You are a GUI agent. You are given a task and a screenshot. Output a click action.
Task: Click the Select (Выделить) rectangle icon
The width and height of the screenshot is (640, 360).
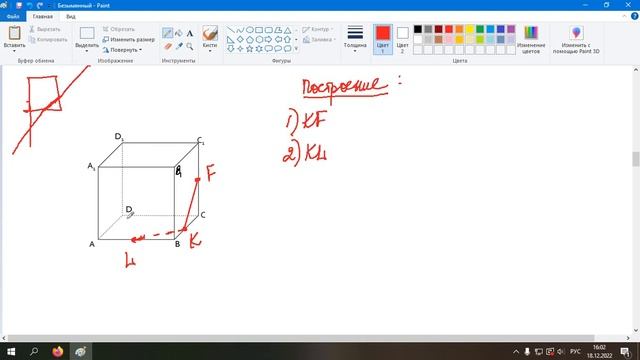click(x=87, y=33)
